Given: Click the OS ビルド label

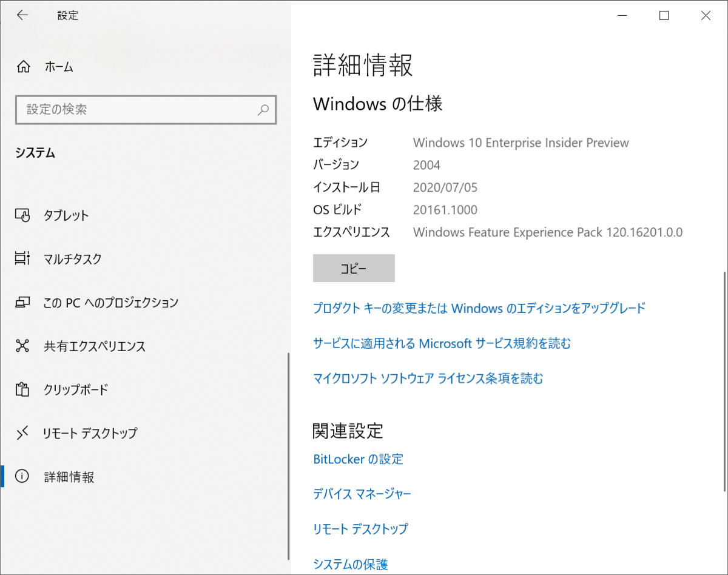Looking at the screenshot, I should (x=337, y=210).
